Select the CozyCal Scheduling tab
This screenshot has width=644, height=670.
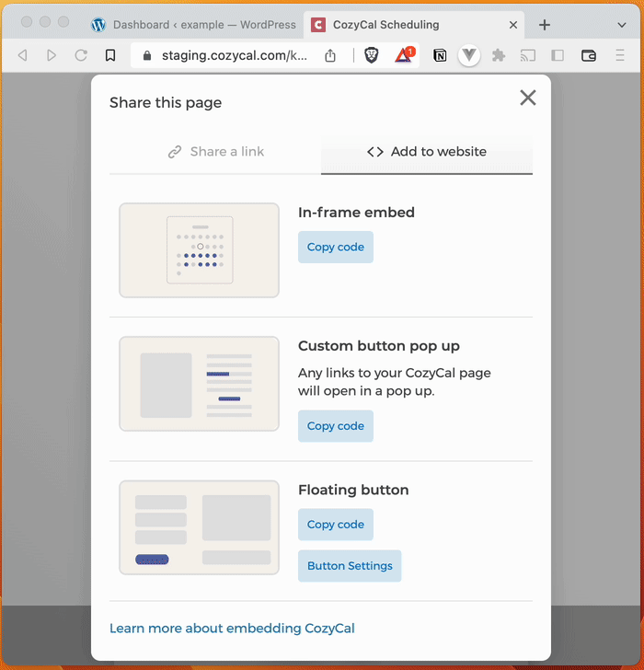[x=413, y=25]
